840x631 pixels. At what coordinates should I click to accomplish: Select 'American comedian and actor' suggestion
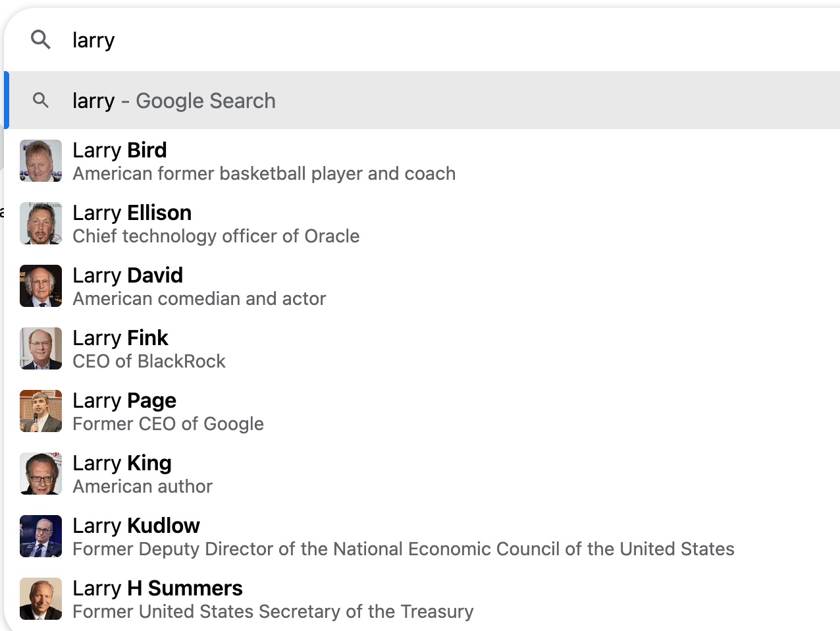199,299
